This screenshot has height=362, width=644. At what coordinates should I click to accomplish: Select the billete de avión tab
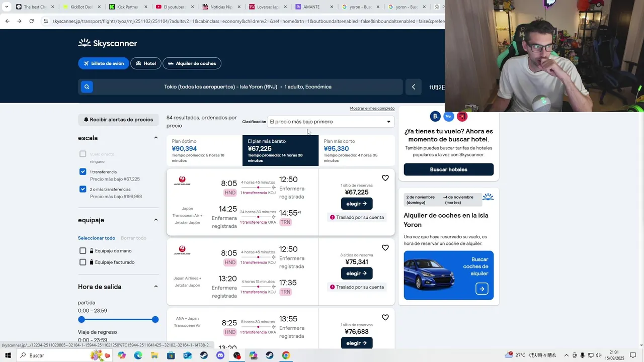[x=103, y=63]
